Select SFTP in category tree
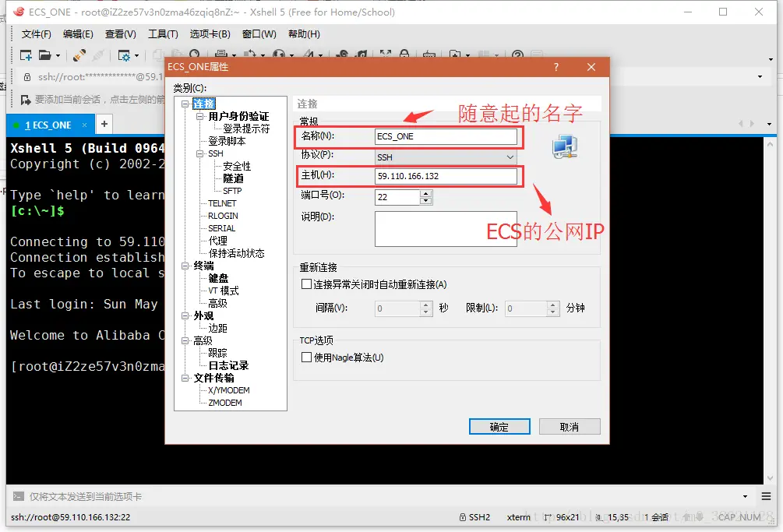 tap(232, 191)
